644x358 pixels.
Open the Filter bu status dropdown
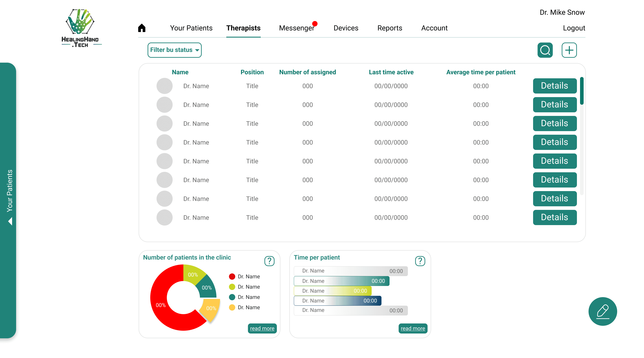click(174, 50)
